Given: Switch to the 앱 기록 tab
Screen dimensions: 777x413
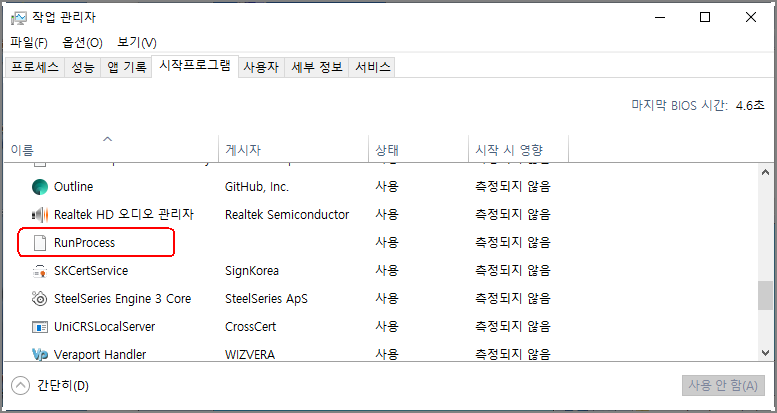Looking at the screenshot, I should 126,67.
